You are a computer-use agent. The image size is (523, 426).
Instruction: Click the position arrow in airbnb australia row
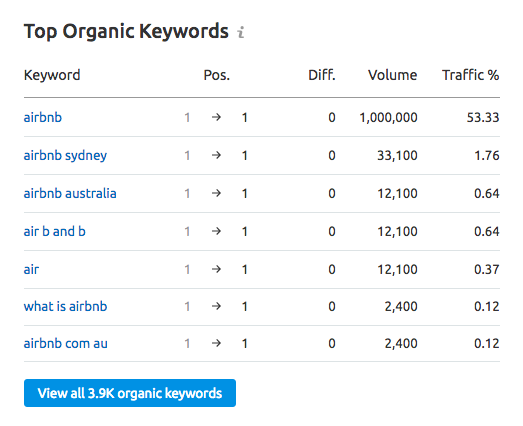click(216, 193)
